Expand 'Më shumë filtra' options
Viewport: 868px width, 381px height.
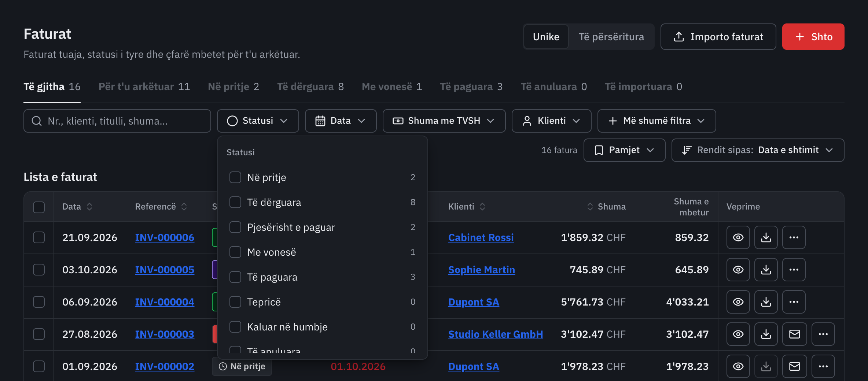pos(656,121)
